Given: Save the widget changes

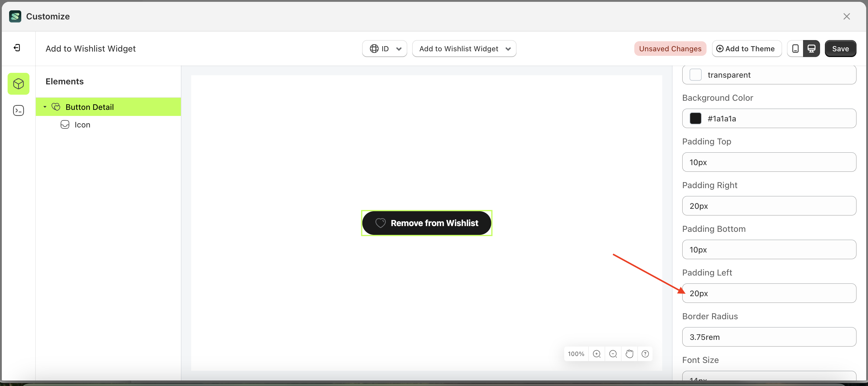Looking at the screenshot, I should pyautogui.click(x=840, y=49).
